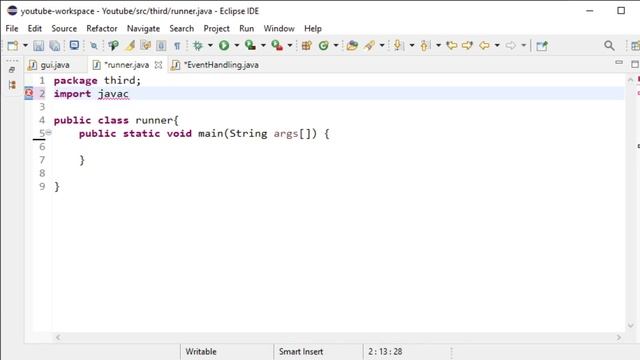Toggle the Pin Editor icon
Screen dimensions: 640x360
point(542,46)
